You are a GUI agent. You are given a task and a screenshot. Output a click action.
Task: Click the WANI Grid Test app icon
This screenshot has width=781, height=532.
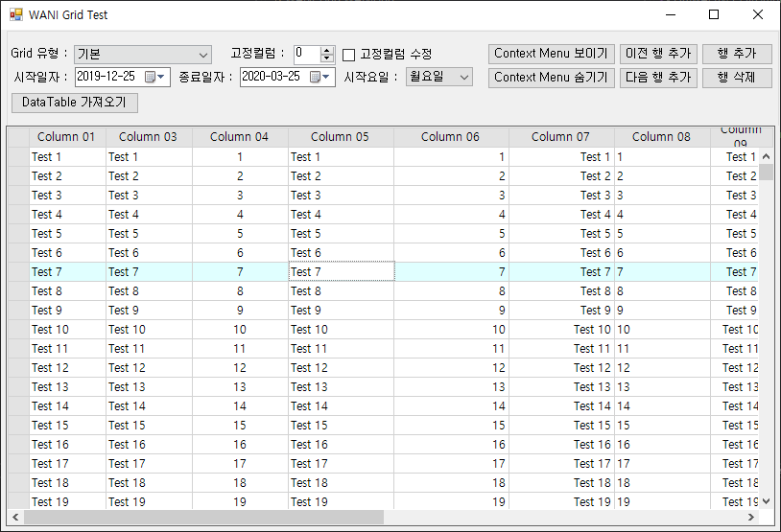coord(16,15)
